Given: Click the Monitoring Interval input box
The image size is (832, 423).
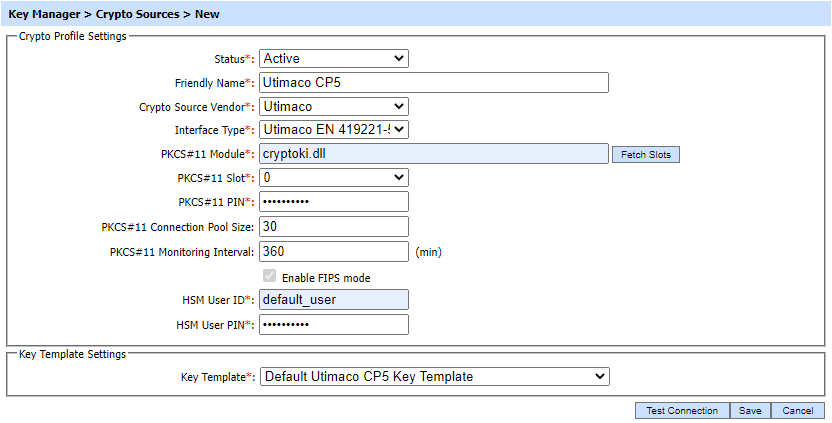Looking at the screenshot, I should [x=333, y=252].
